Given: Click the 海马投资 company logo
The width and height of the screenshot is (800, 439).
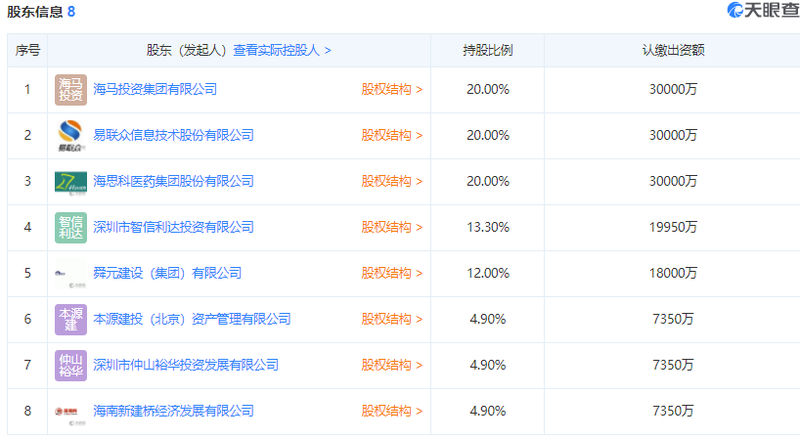Looking at the screenshot, I should tap(71, 90).
